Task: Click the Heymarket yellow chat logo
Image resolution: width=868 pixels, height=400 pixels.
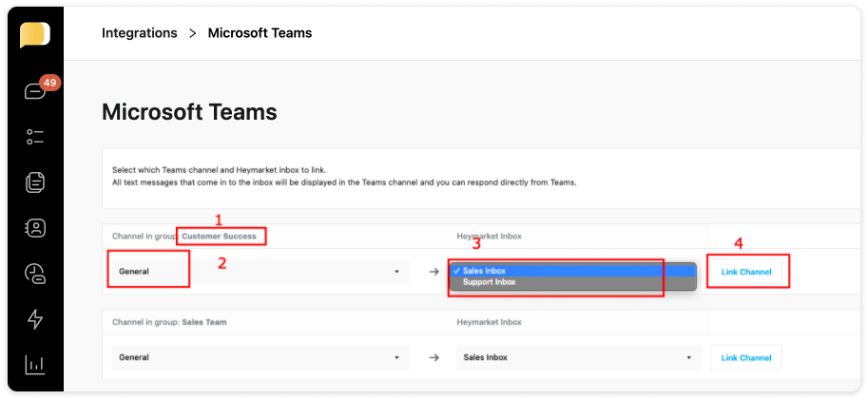Action: coord(35,35)
